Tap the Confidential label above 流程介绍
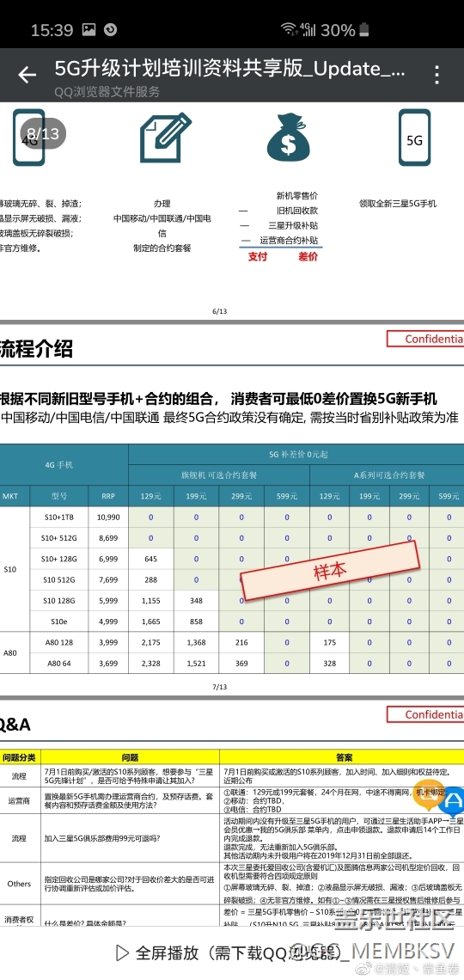 pos(425,340)
